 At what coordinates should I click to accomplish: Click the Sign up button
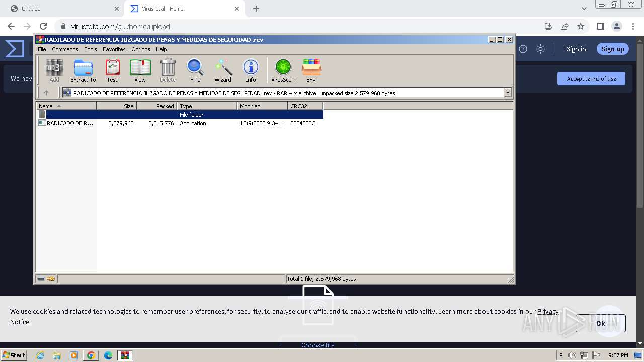612,49
